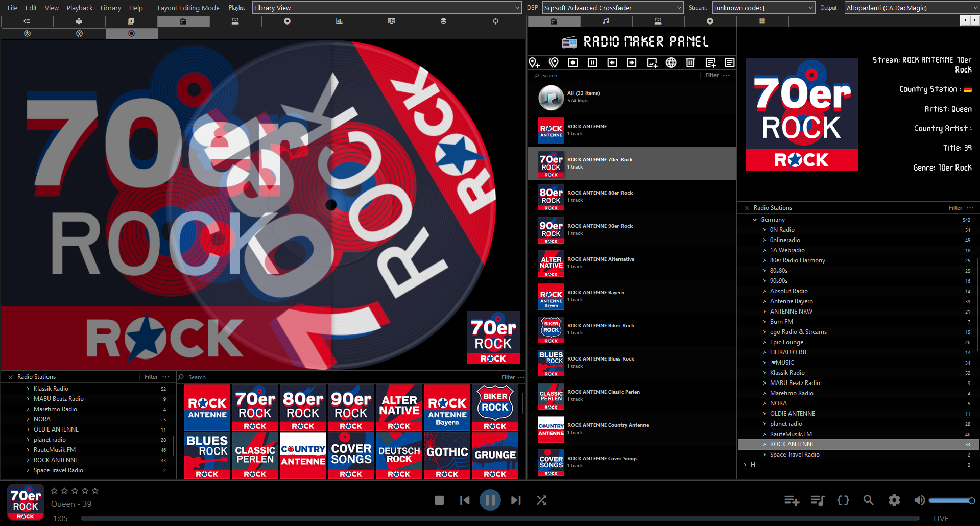This screenshot has height=526, width=980.
Task: Add a new station with the pin-plus icon
Action: [x=534, y=62]
